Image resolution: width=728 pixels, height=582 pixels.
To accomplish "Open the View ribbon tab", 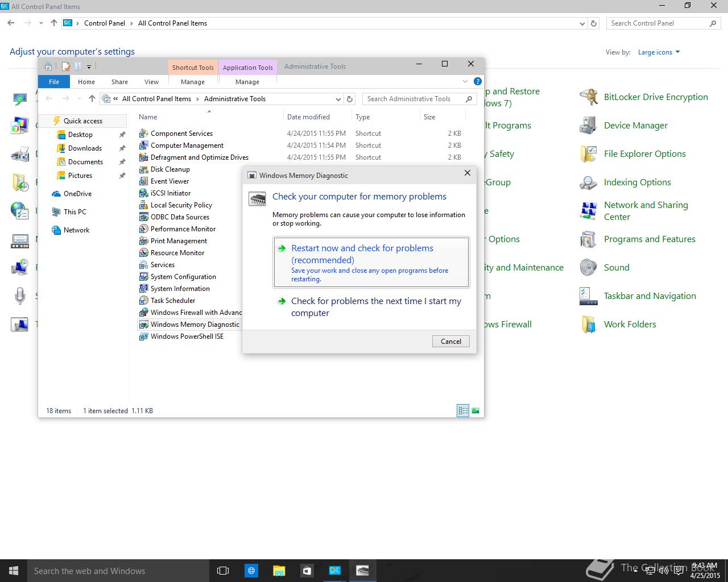I will click(151, 82).
